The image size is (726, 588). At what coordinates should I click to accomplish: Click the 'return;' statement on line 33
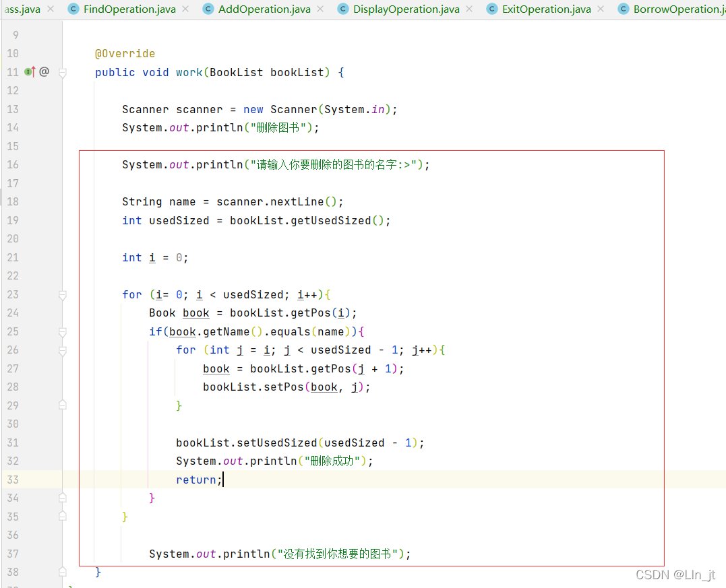(199, 480)
